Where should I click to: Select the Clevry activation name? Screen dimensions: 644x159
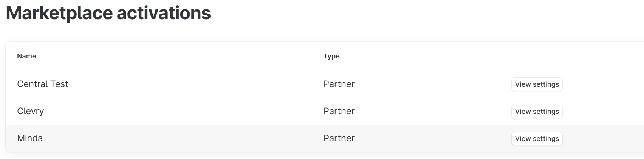point(30,111)
